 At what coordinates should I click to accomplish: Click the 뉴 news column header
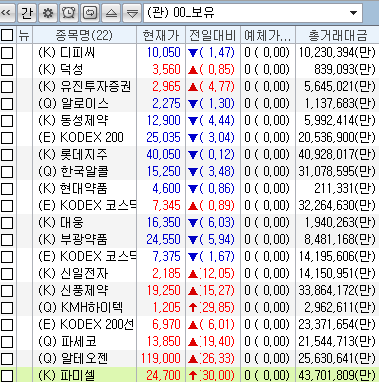point(24,35)
